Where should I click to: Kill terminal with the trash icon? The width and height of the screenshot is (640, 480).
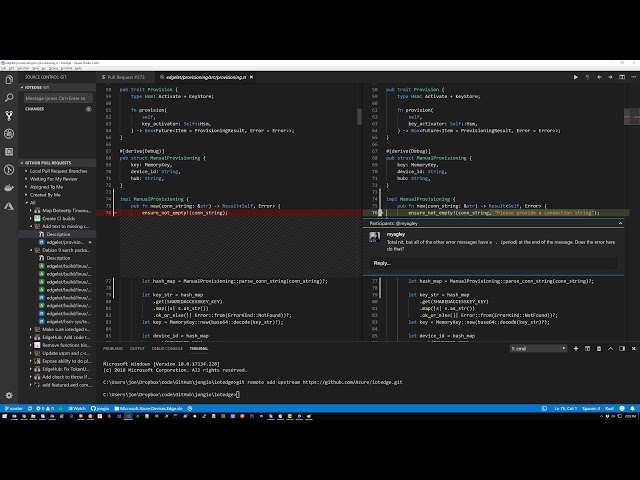[599, 349]
